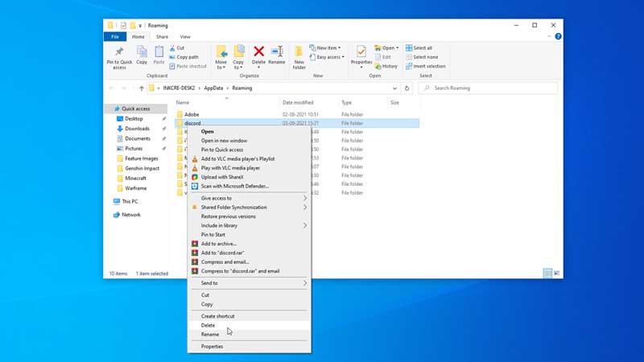Image resolution: width=644 pixels, height=362 pixels.
Task: Open Desktop in the navigation pane
Action: (134, 118)
